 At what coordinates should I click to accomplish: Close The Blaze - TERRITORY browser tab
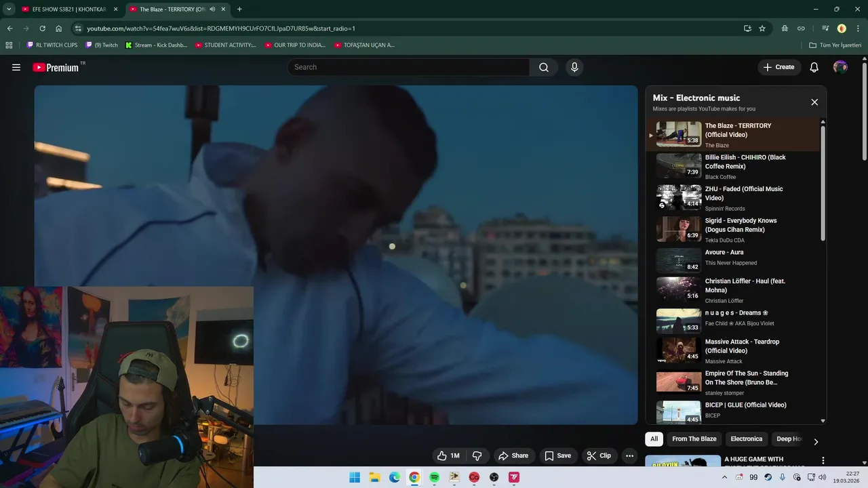[x=223, y=9]
